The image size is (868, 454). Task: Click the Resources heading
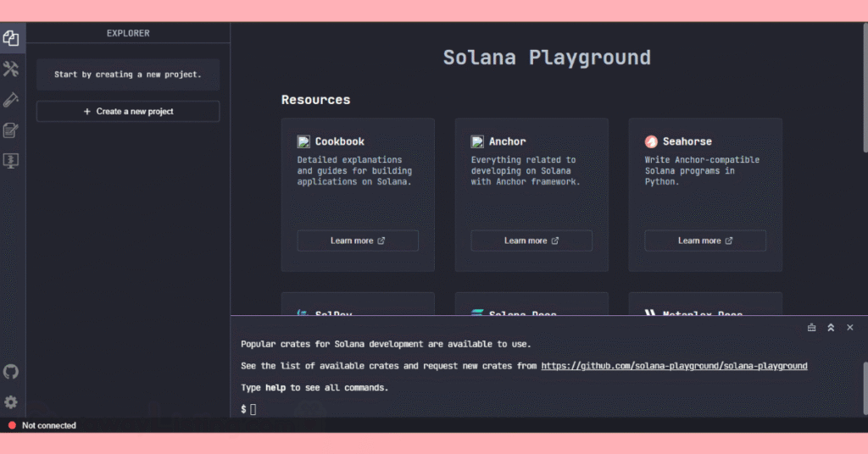315,100
